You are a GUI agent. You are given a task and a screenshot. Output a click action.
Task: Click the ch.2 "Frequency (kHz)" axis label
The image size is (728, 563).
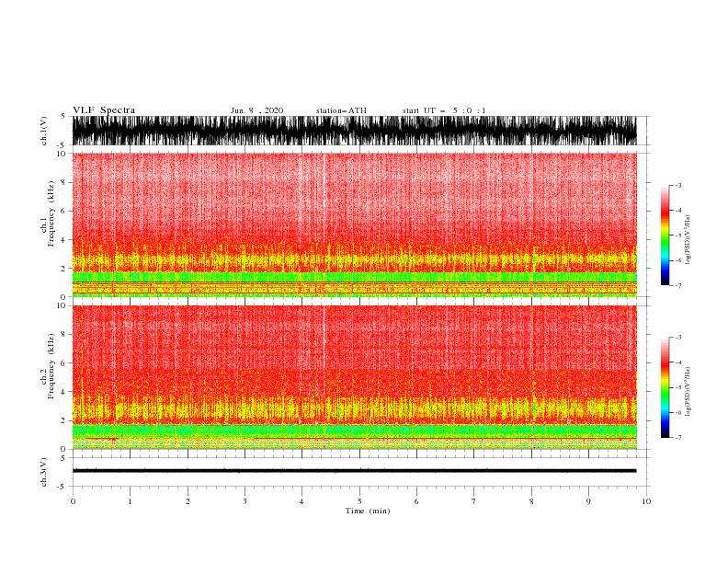(x=51, y=365)
